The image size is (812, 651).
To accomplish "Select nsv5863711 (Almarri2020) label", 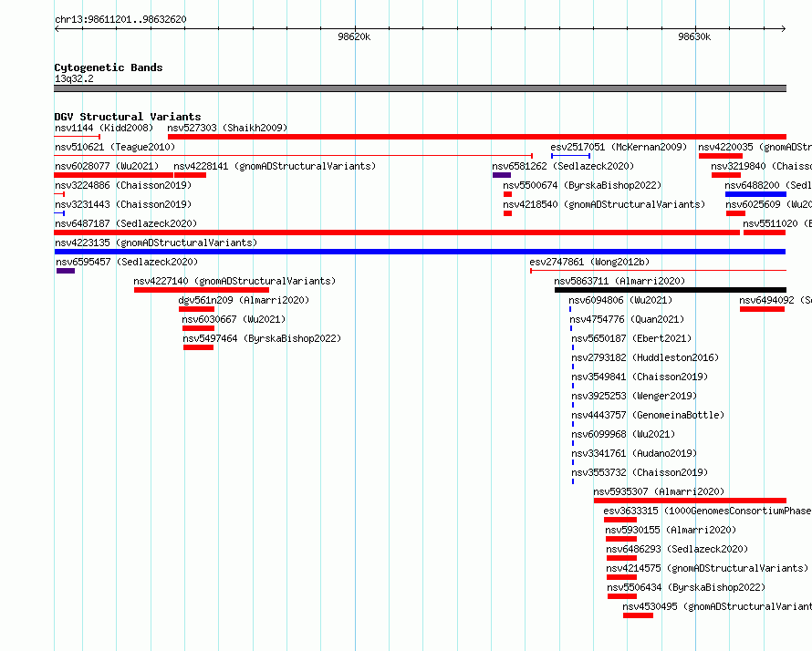I will pos(619,281).
